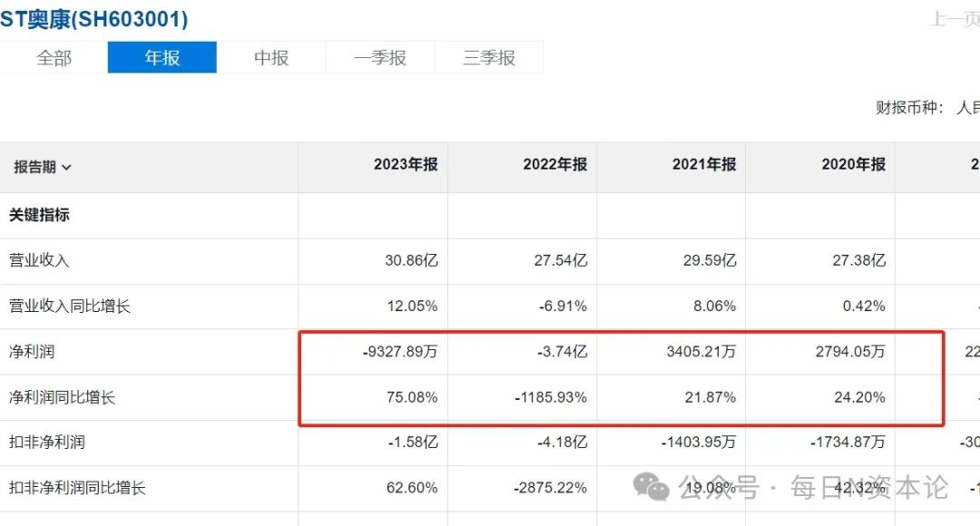Screen dimensions: 980x526
Task: Click the -1185.93% growth cell
Action: (x=552, y=397)
